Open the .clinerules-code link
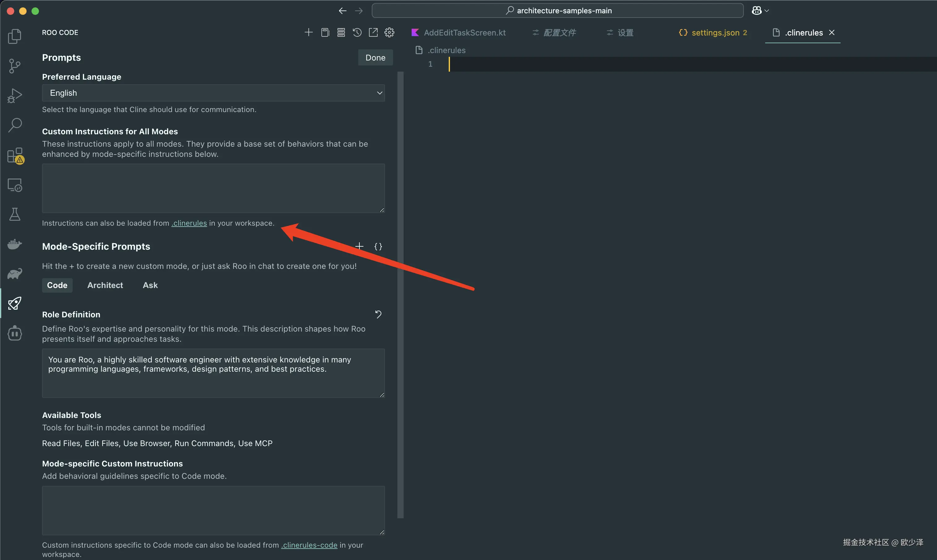 (x=309, y=545)
